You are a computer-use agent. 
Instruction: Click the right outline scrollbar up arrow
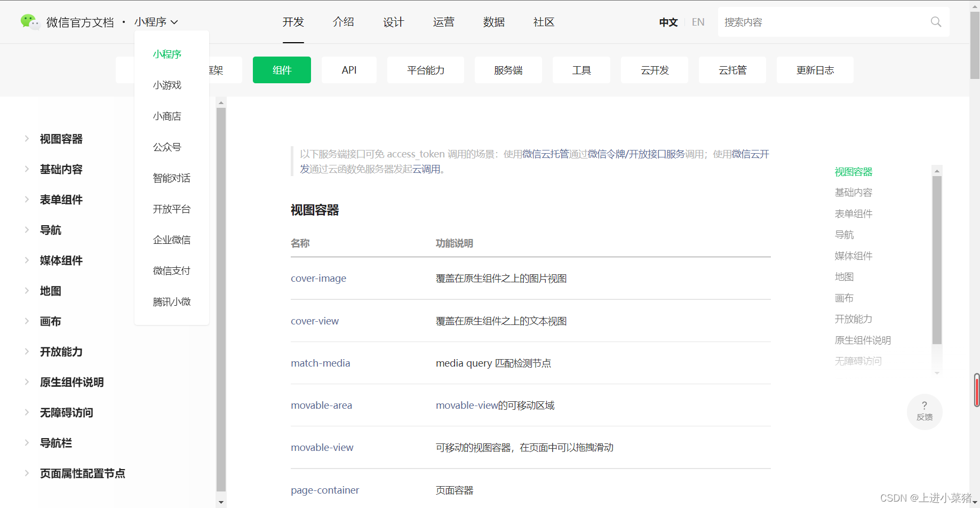937,171
